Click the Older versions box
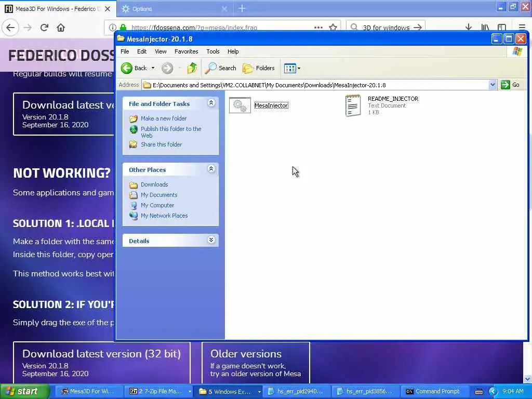The height and width of the screenshot is (399, 532). (x=256, y=362)
